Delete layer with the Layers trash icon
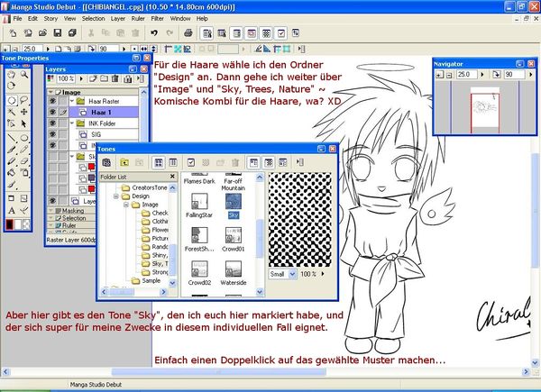Screen dimensions: 541x392 click(115, 79)
